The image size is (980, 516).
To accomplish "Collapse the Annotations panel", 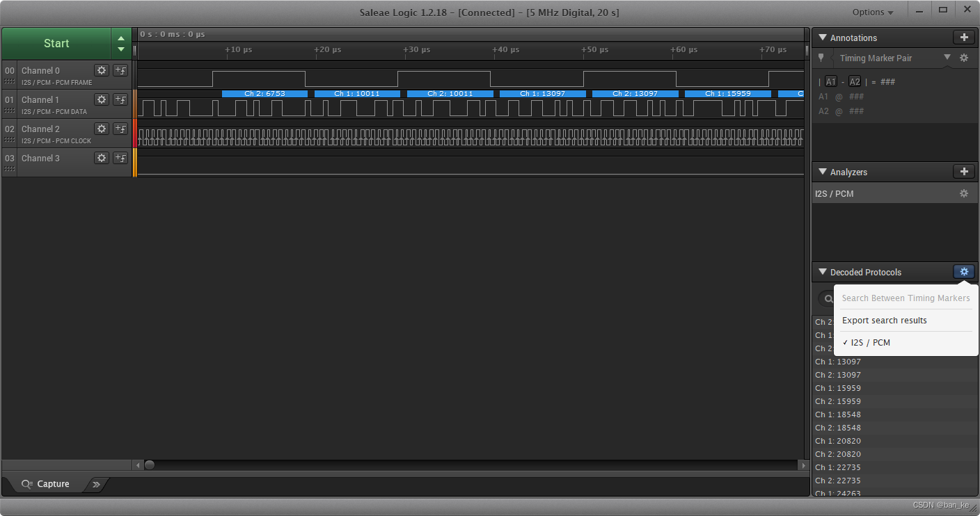I will coord(823,38).
